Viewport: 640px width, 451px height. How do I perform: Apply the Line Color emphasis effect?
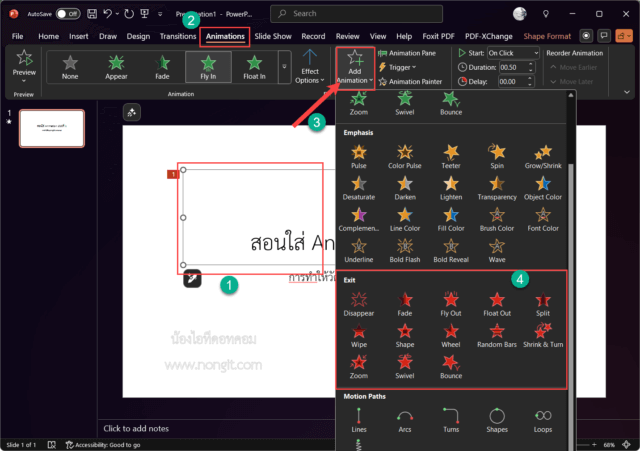pos(404,220)
